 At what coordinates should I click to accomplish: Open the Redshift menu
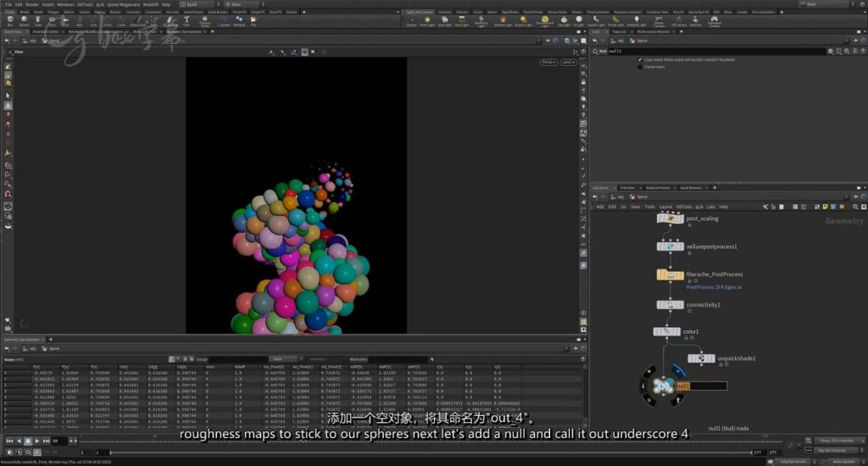(x=151, y=4)
